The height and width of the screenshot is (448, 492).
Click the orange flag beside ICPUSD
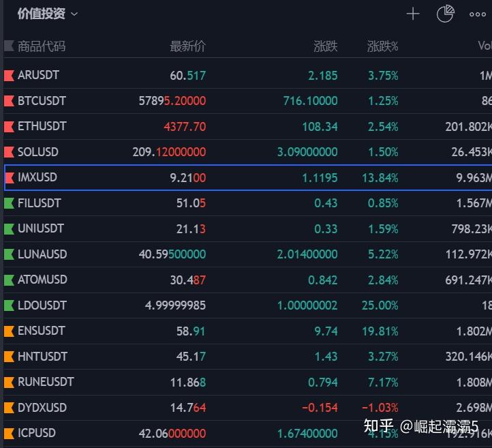click(9, 433)
